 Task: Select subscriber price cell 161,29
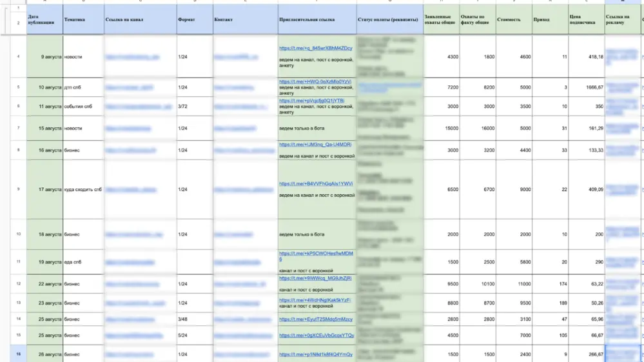[x=587, y=128]
